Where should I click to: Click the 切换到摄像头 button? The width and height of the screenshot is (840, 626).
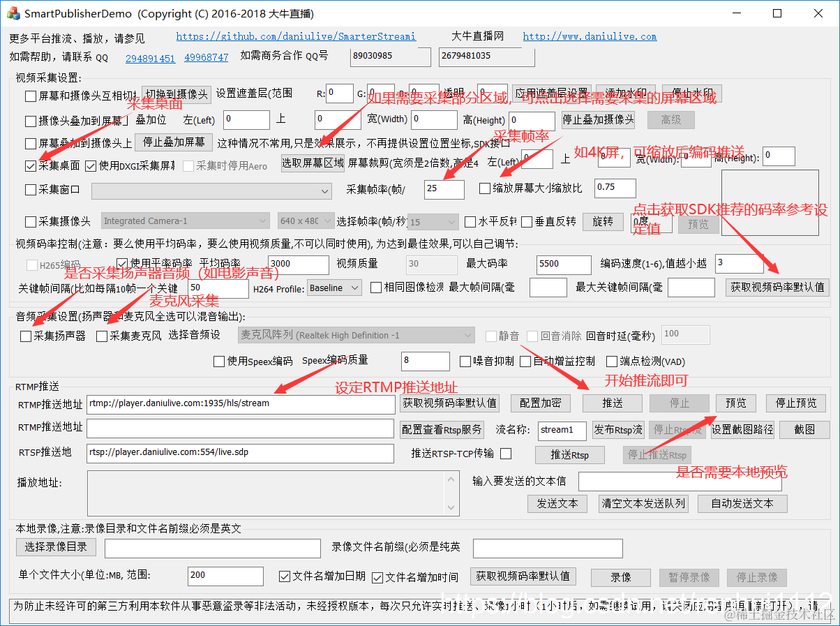pyautogui.click(x=177, y=94)
